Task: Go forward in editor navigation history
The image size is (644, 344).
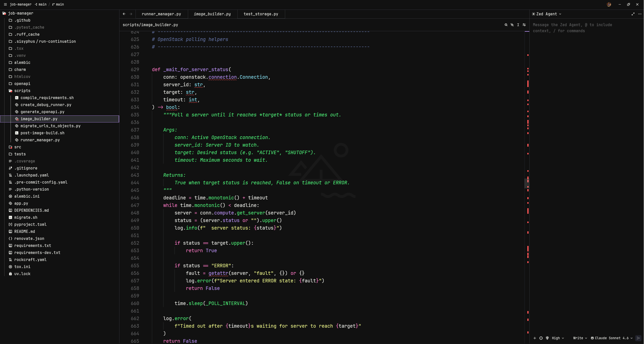Action: [131, 14]
